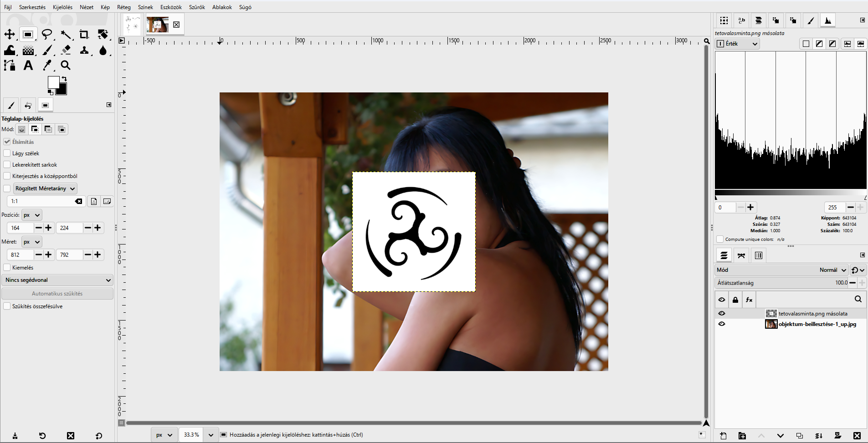Open the Rögzített Méretarány dropdown
Screen dimensions: 868x443
[x=45, y=188]
